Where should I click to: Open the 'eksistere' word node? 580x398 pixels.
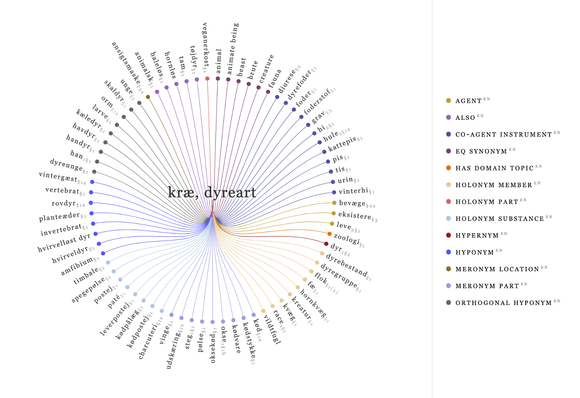click(357, 216)
